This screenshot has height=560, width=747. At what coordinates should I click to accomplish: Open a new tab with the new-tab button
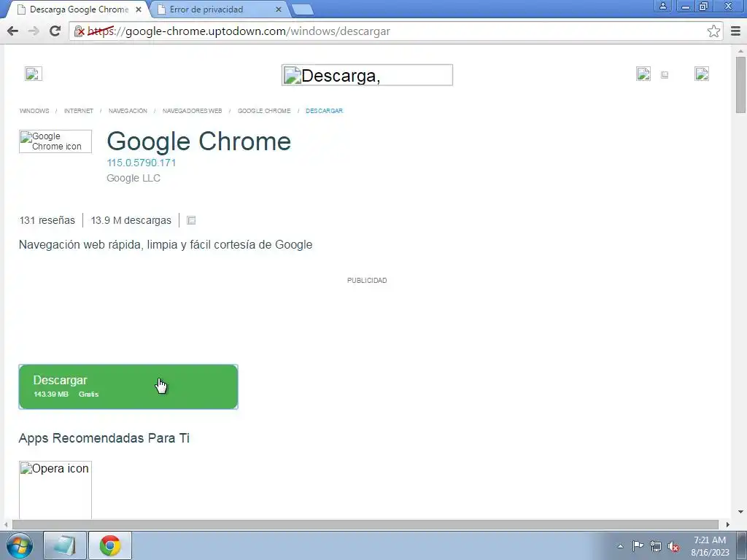pos(302,9)
